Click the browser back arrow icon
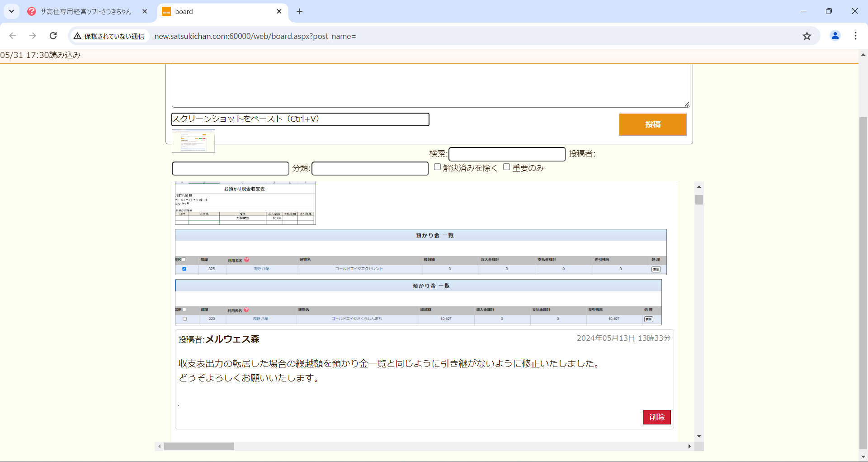This screenshot has height=462, width=868. (13, 36)
